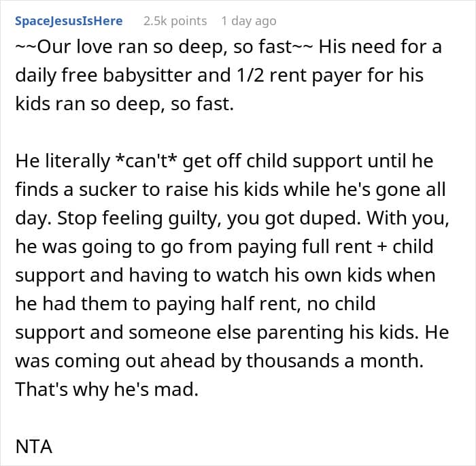Click the 'he had them to paying half rent' line
Viewport: 476px width, 466px height.
pos(196,304)
